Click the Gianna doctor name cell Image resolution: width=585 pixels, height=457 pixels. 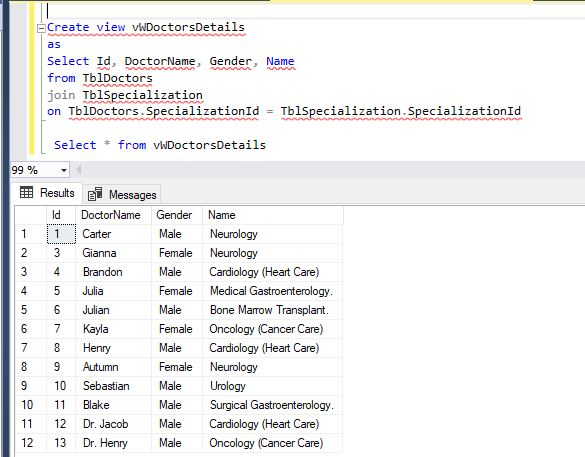point(113,253)
